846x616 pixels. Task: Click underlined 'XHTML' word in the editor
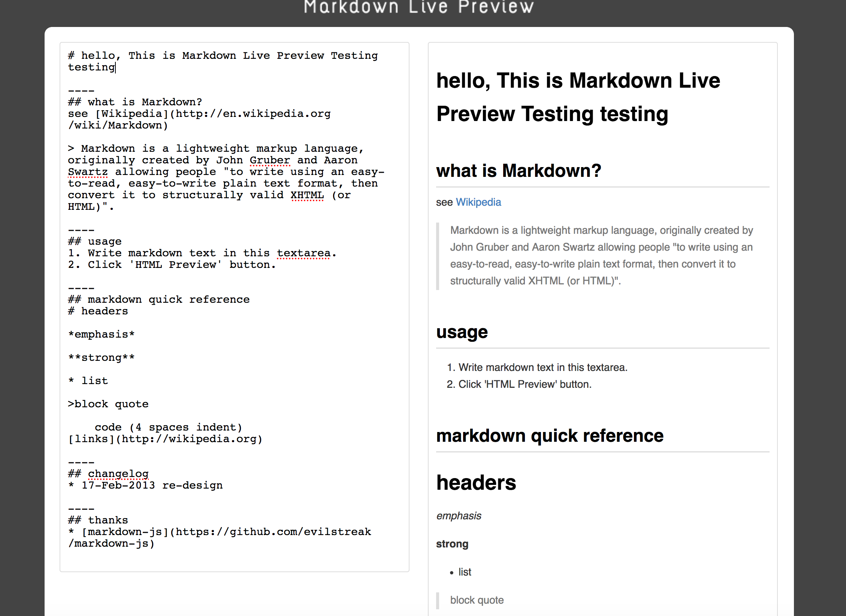tap(307, 195)
